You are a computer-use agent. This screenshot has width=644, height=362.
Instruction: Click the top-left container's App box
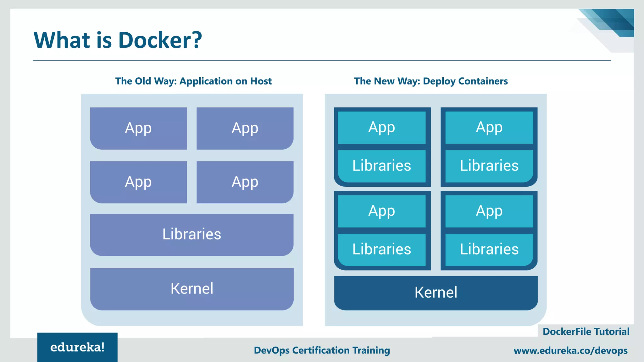382,128
